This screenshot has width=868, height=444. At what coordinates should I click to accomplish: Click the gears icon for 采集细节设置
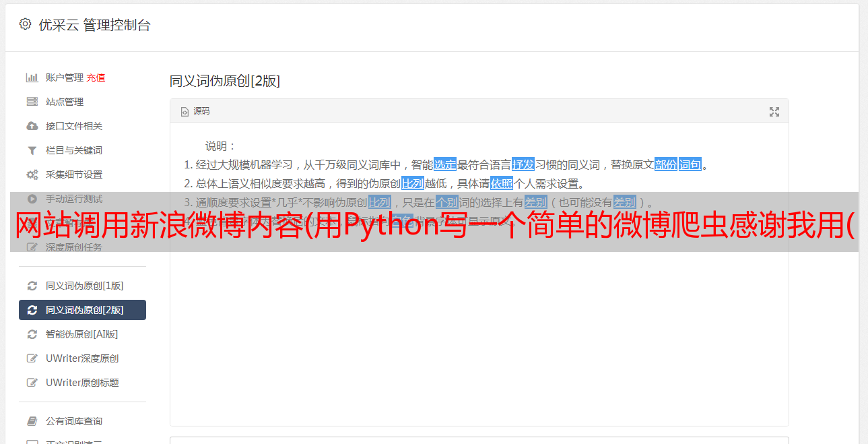pos(32,175)
